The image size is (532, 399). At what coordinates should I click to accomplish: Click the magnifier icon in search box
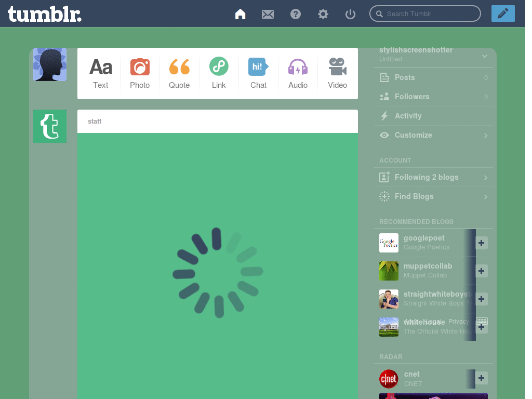click(379, 14)
